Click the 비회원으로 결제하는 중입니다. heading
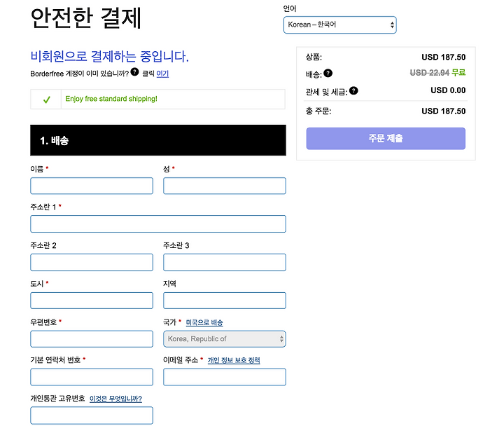 point(110,56)
